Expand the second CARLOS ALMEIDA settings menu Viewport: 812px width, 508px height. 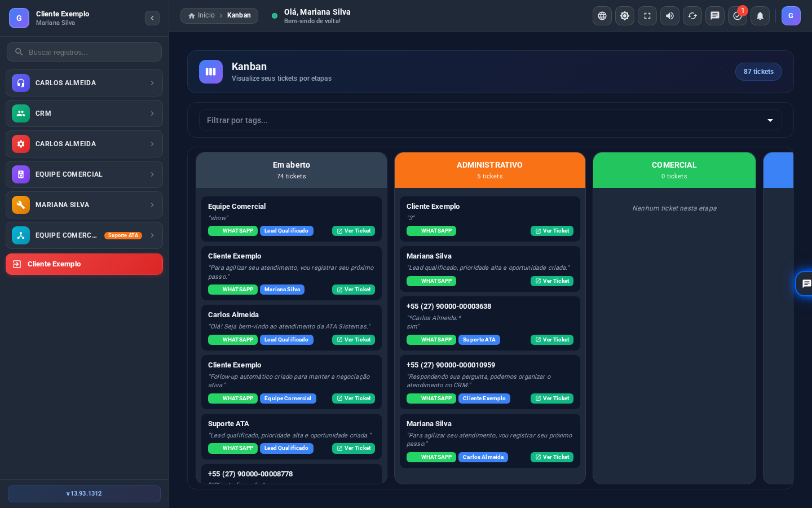point(85,144)
